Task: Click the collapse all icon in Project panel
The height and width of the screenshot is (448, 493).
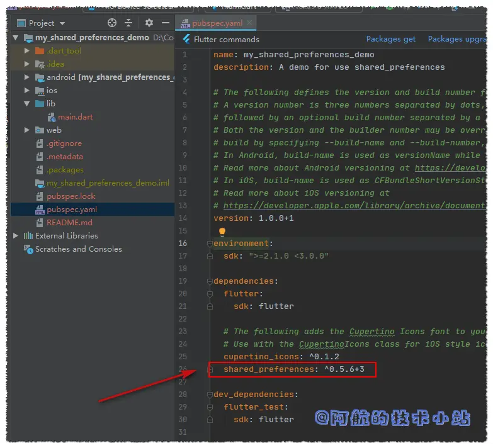Action: 128,23
